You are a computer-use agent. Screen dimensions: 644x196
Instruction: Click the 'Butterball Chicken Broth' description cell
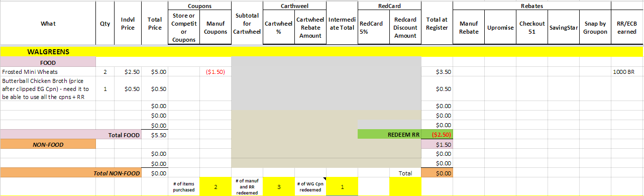[x=48, y=89]
